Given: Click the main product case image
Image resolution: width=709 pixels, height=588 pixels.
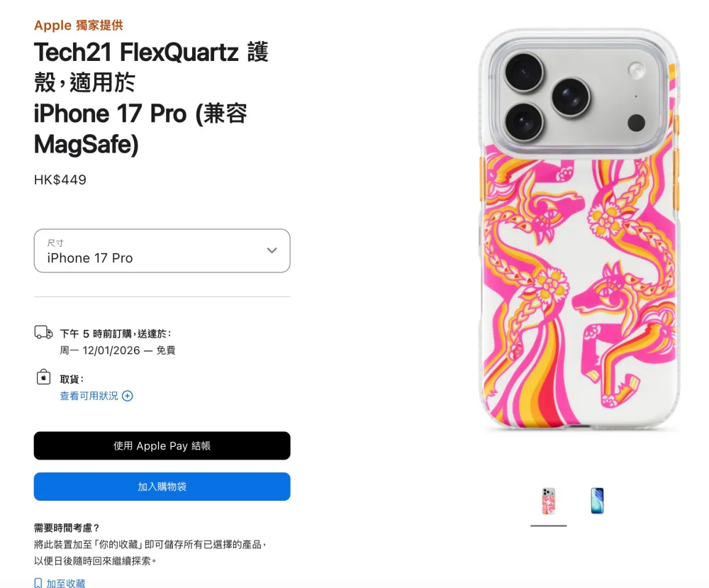Looking at the screenshot, I should pos(579,230).
